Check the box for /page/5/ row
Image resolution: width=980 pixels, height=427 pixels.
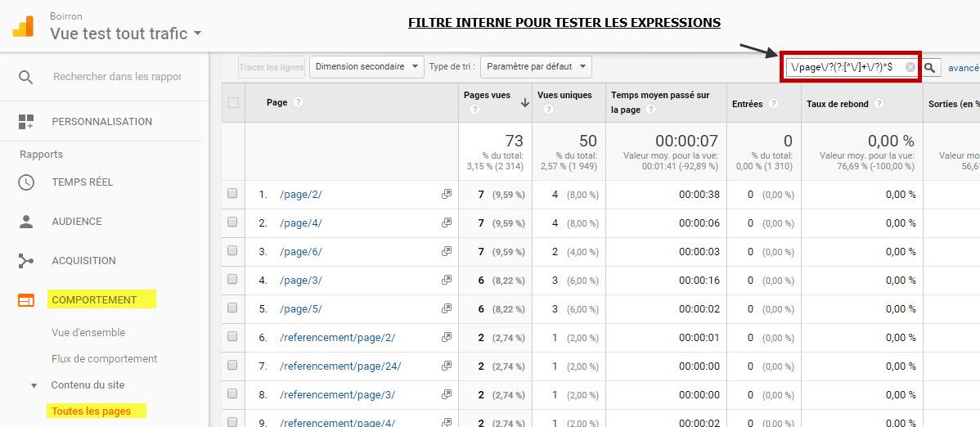tap(232, 308)
